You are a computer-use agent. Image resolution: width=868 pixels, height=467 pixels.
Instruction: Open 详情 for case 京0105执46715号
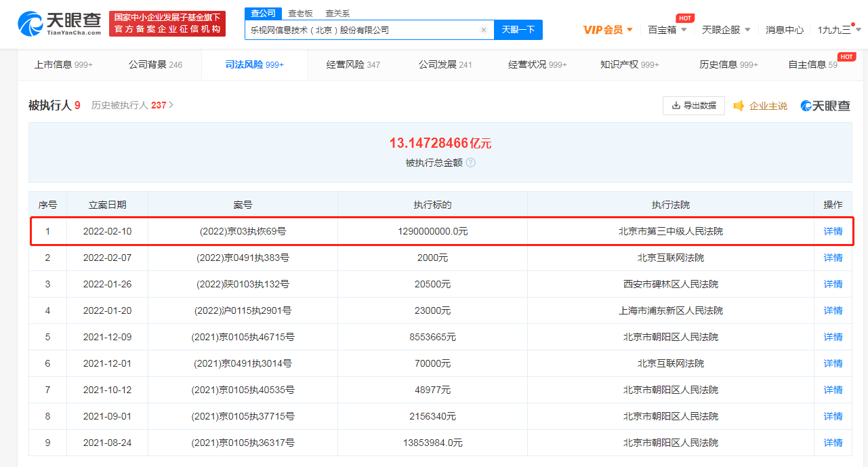point(833,337)
